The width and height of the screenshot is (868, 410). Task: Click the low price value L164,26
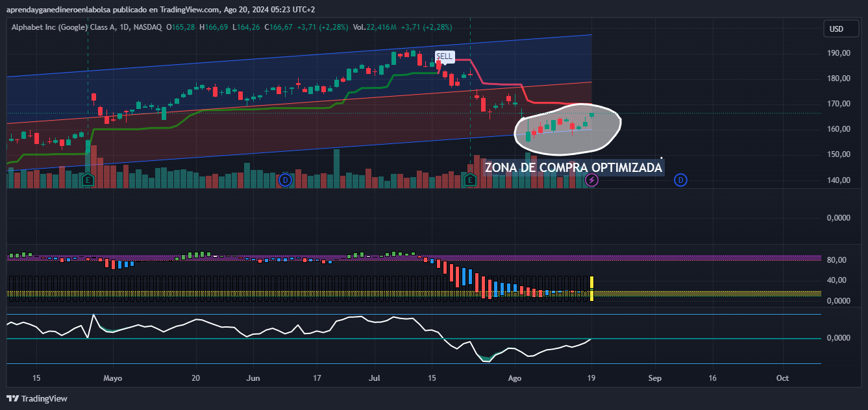click(245, 27)
